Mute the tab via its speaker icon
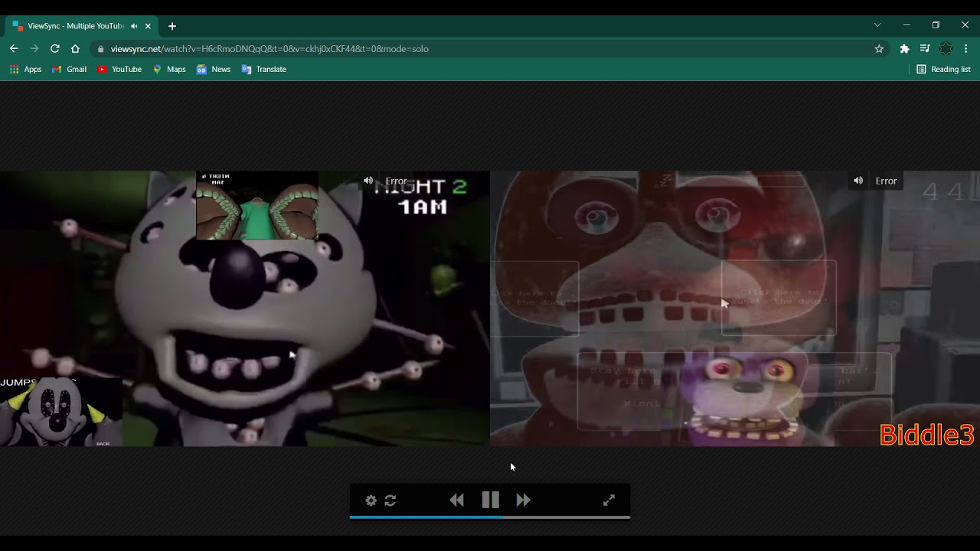This screenshot has height=551, width=980. tap(134, 26)
